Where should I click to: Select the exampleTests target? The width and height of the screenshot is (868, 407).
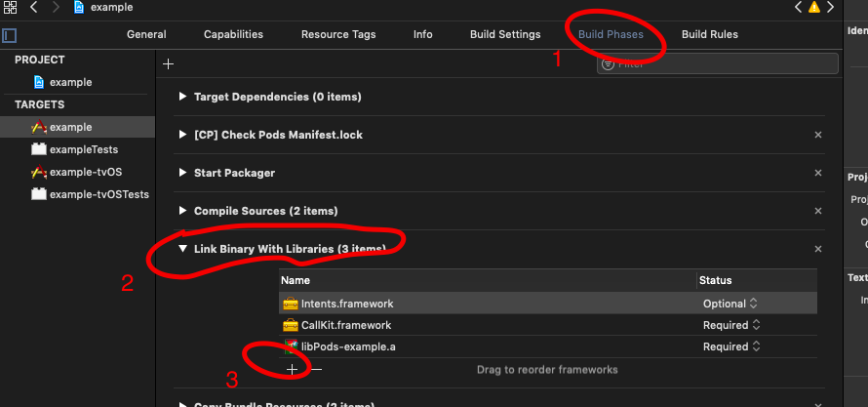[77, 149]
